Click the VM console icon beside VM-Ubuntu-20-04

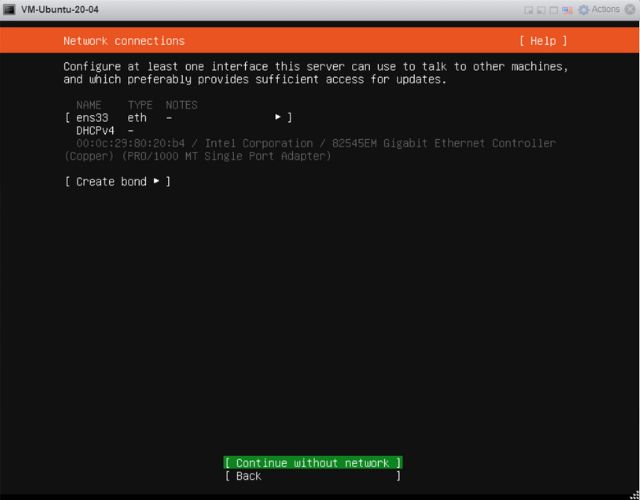click(9, 9)
